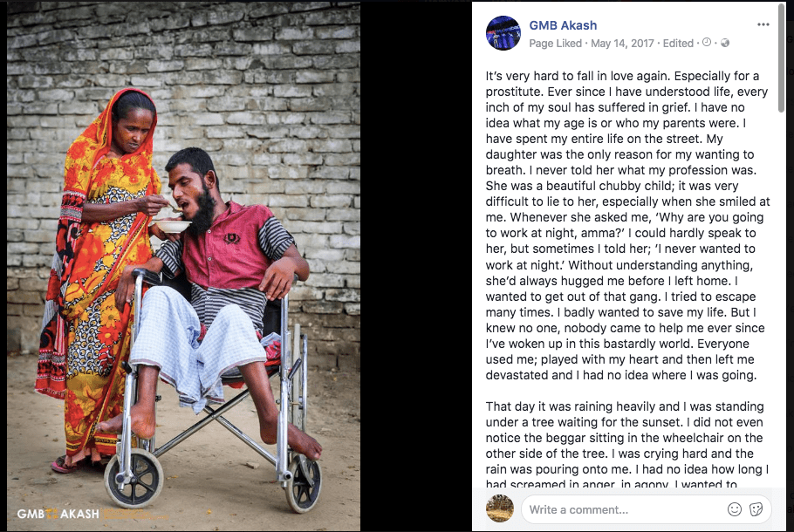
Task: Click the commenter profile picture
Action: [x=499, y=508]
